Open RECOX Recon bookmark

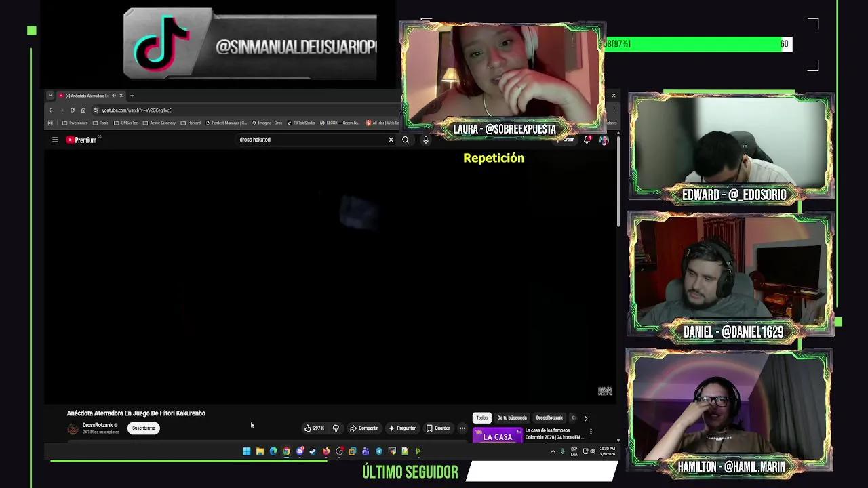coord(340,123)
